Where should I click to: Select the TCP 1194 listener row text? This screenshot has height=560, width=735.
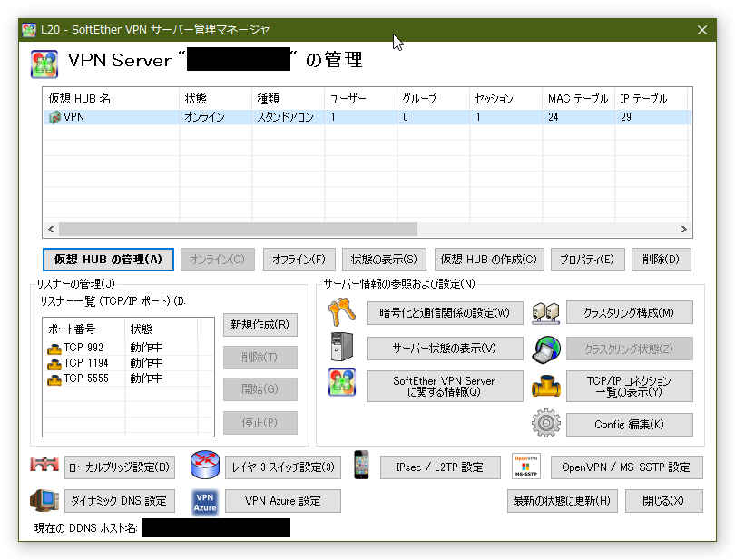coord(86,363)
